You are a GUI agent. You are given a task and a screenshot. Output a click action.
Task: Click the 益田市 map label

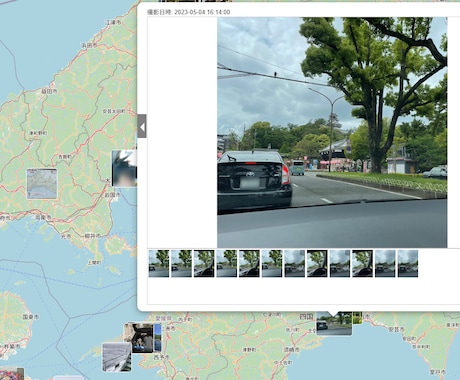[49, 91]
